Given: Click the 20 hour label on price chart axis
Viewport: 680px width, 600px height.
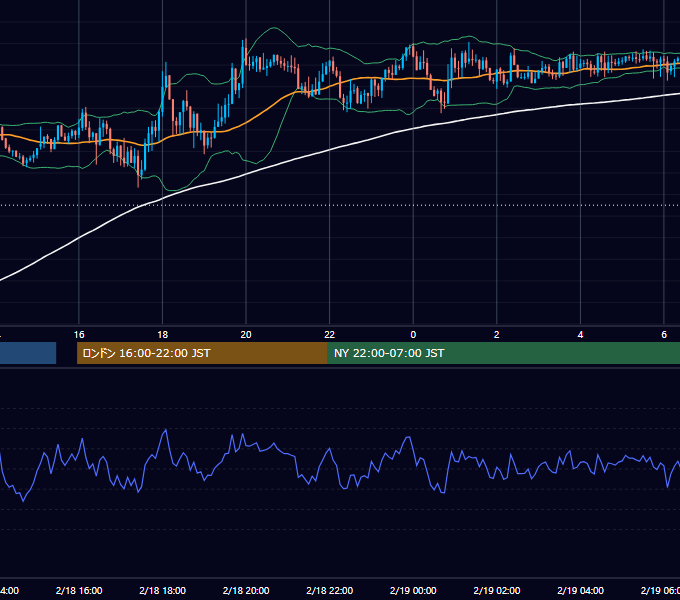Looking at the screenshot, I should [246, 335].
